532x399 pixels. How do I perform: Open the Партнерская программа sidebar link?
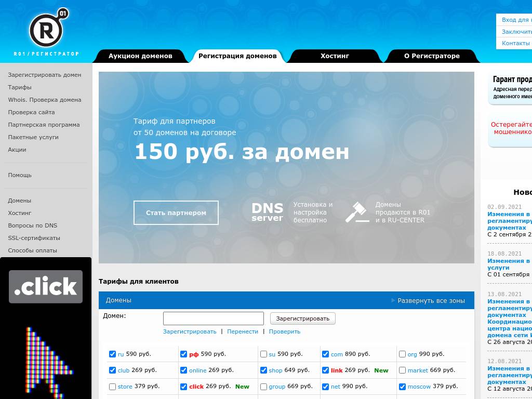pos(43,125)
